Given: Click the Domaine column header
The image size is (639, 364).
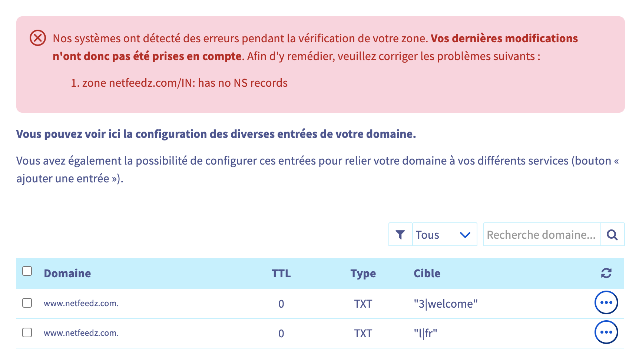Looking at the screenshot, I should [67, 274].
